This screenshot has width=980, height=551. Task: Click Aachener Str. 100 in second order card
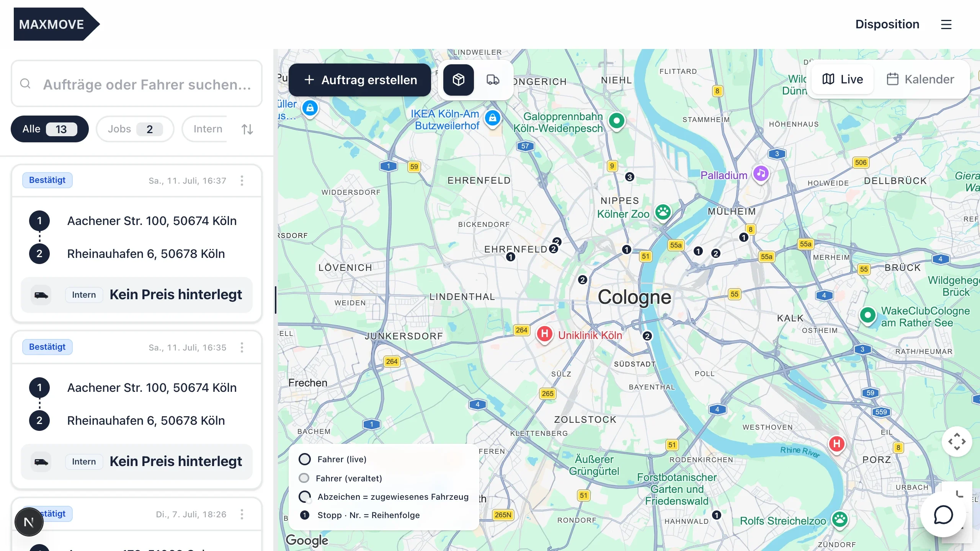click(152, 388)
